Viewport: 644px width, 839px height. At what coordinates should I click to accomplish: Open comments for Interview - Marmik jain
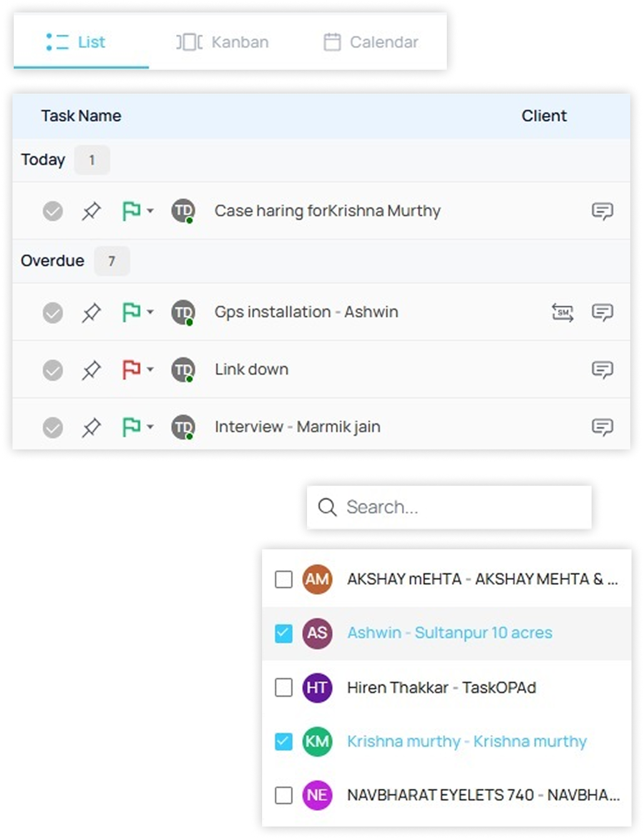tap(602, 427)
